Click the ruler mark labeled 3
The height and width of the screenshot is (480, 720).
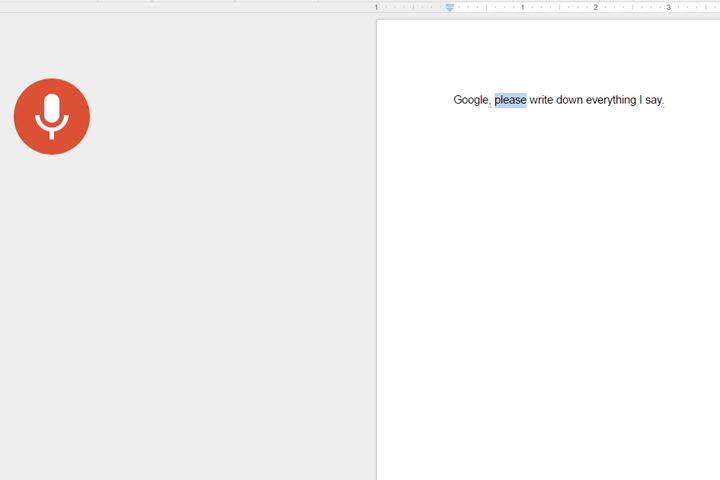pos(669,7)
